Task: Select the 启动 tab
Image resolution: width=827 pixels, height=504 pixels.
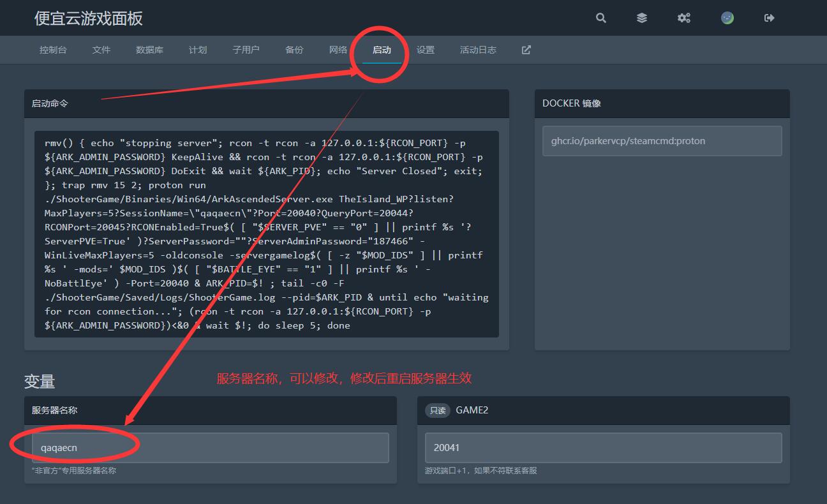Action: pos(382,50)
